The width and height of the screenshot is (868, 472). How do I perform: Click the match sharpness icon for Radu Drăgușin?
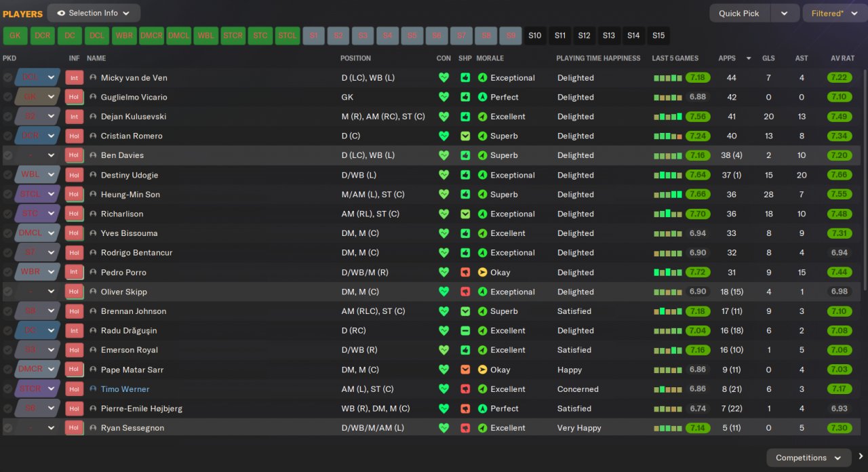point(465,331)
